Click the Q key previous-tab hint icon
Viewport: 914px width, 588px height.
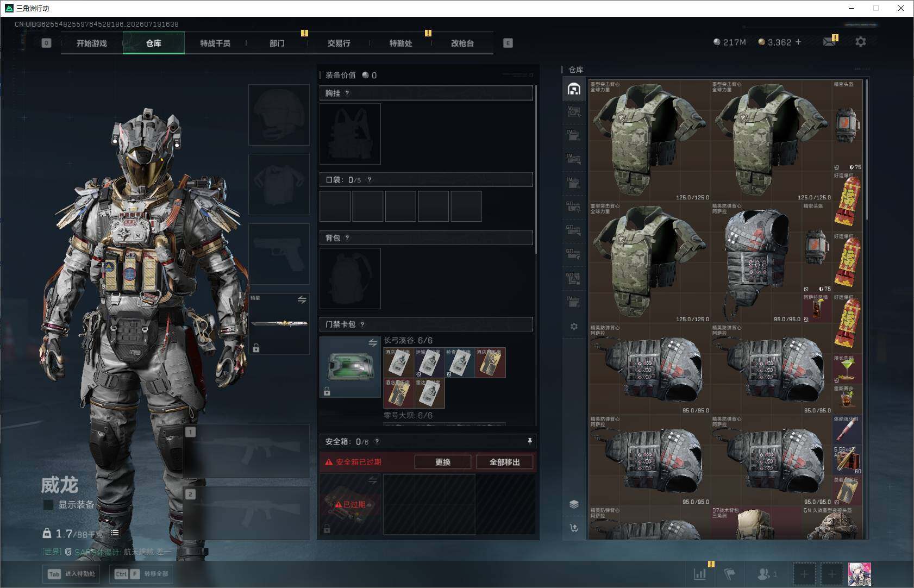(x=46, y=43)
